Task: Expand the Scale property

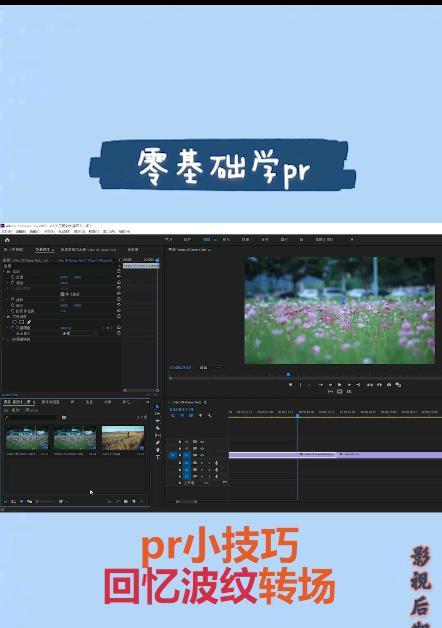Action: [x=8, y=282]
